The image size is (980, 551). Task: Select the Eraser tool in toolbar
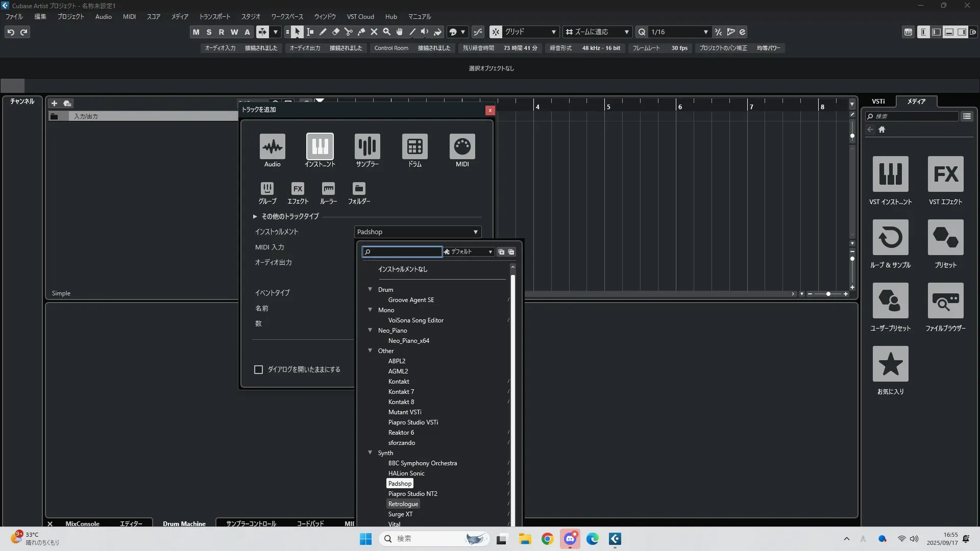[336, 32]
